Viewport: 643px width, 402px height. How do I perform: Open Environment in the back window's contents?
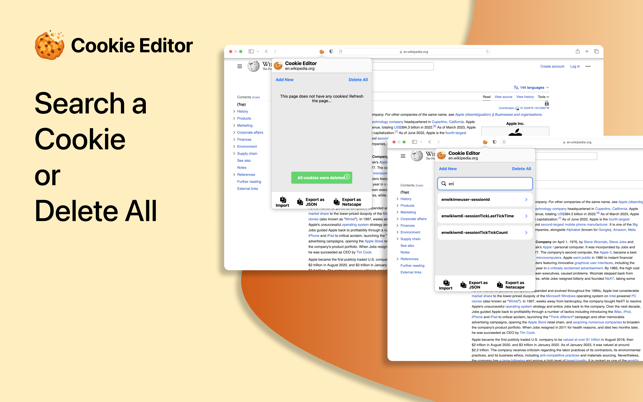pos(247,146)
